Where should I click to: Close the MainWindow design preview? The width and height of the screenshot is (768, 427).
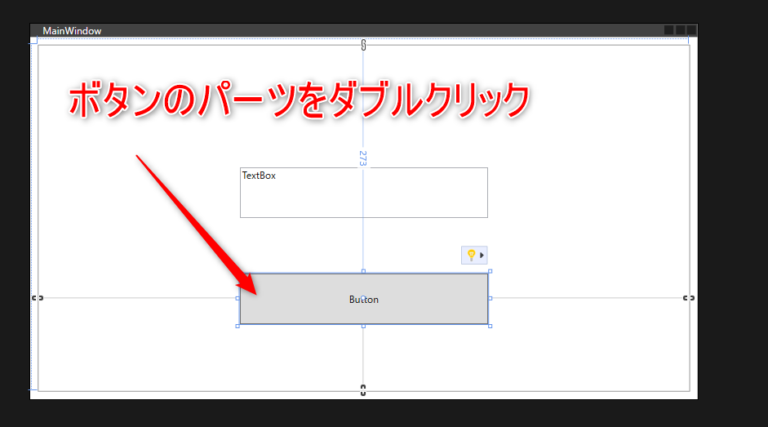691,31
